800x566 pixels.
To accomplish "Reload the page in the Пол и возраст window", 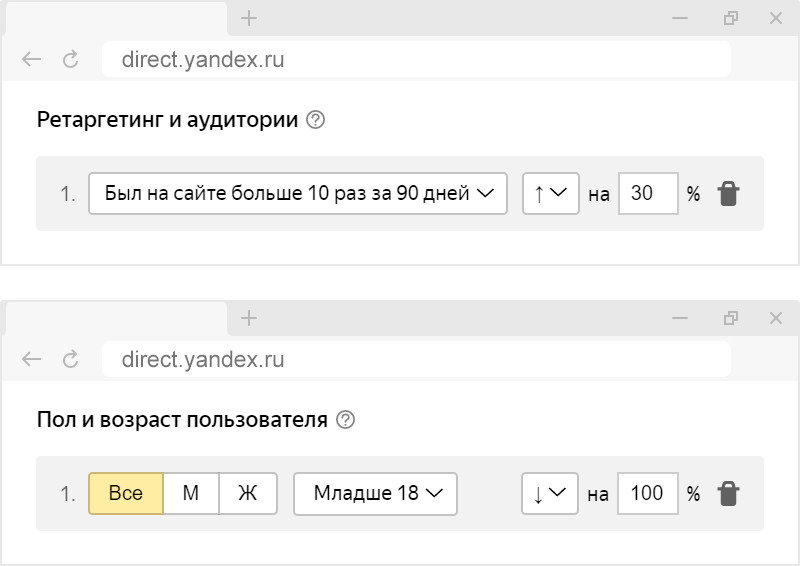I will pyautogui.click(x=70, y=360).
